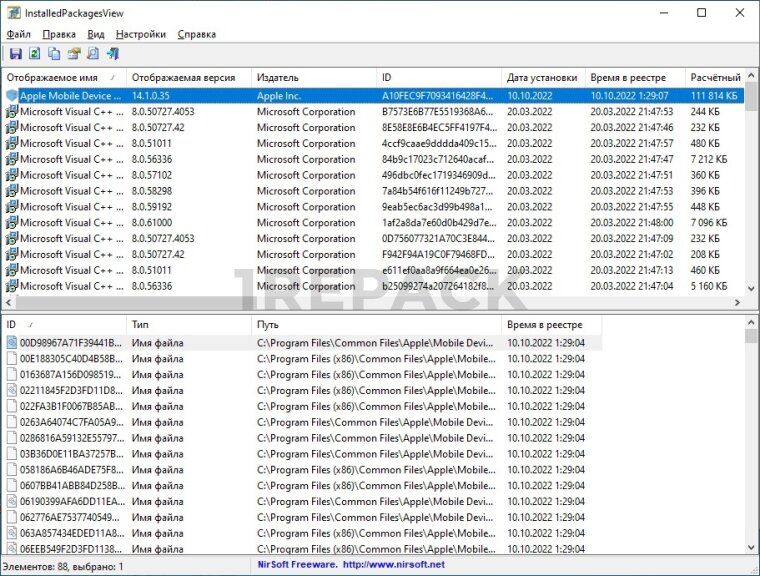Click the Copy selected items toolbar icon
This screenshot has width=760, height=576.
coord(54,54)
